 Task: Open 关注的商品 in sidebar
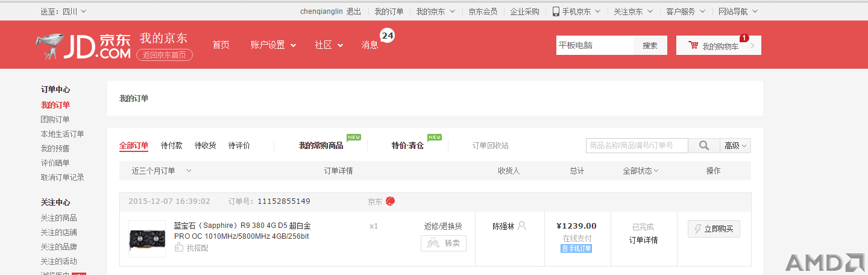pyautogui.click(x=59, y=218)
